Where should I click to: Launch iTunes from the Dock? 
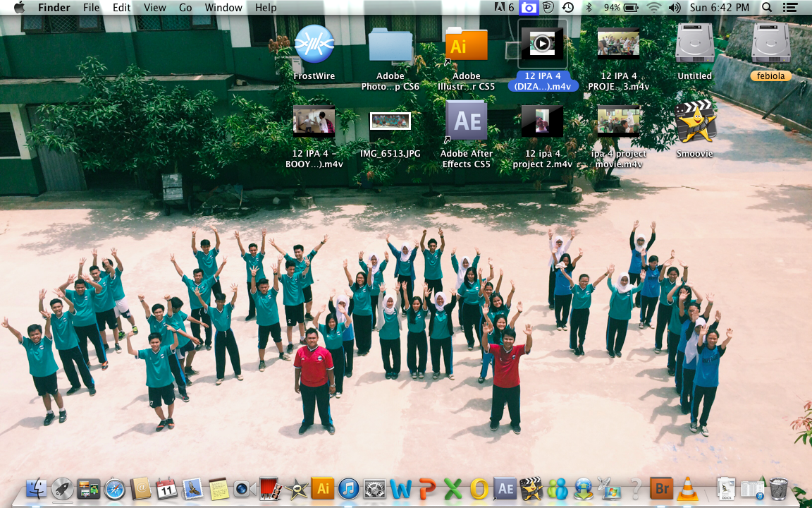pyautogui.click(x=348, y=489)
